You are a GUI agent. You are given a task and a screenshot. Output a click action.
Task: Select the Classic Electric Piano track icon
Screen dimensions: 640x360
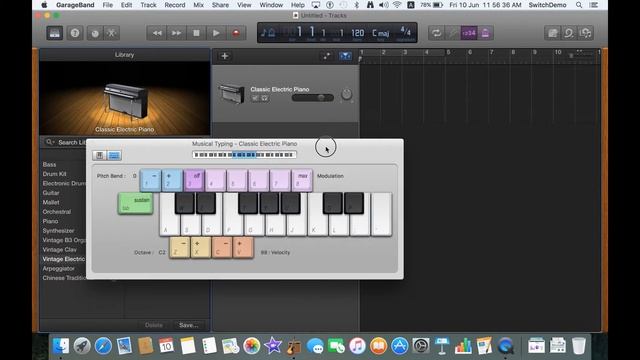(231, 93)
